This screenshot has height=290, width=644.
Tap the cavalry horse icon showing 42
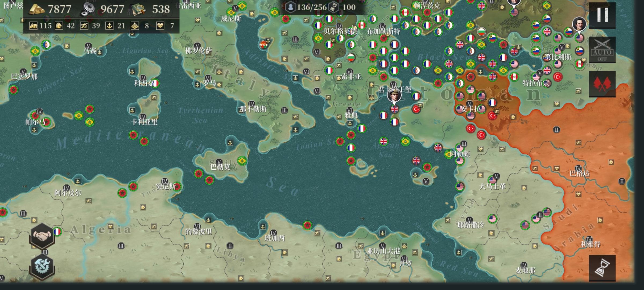59,26
